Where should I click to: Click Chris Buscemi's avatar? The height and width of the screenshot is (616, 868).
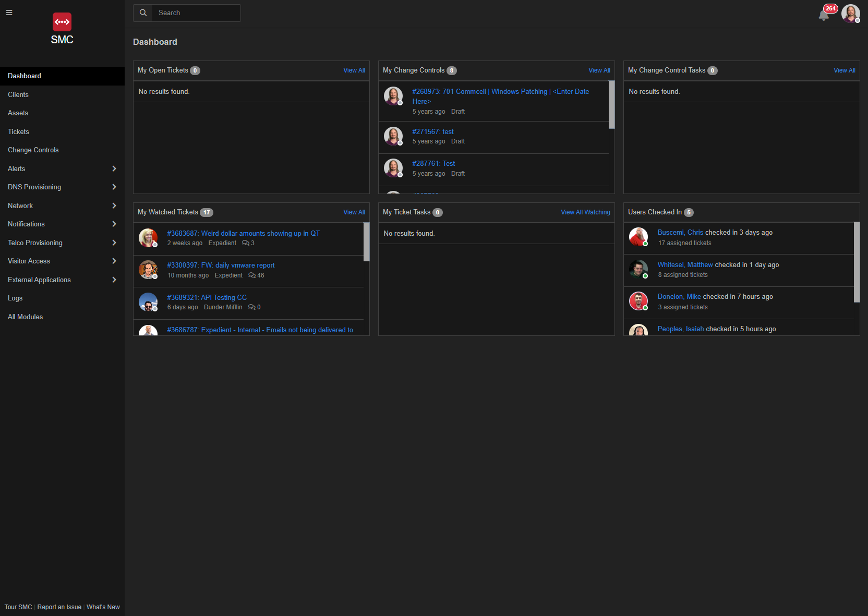[638, 237]
